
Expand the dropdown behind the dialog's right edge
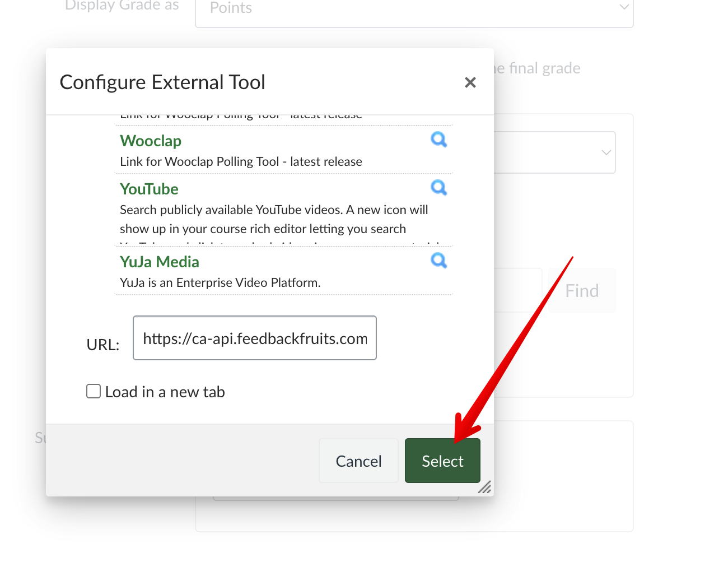(x=605, y=152)
